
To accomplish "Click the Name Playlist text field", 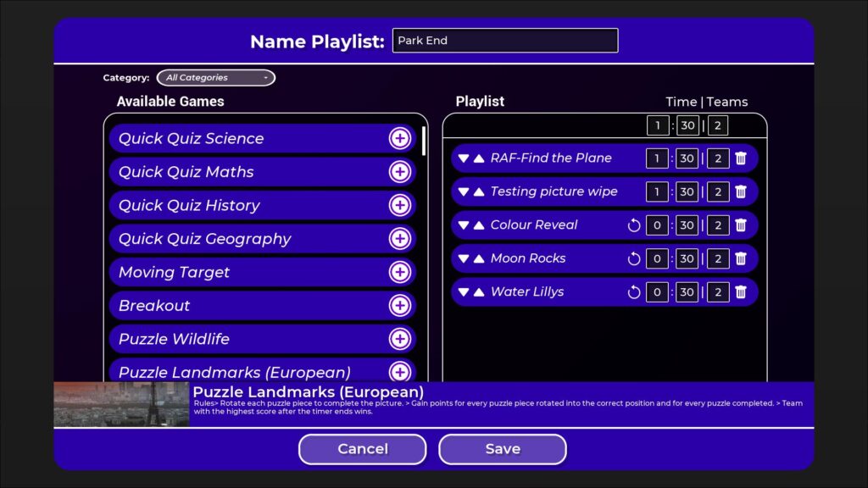I will 505,41.
